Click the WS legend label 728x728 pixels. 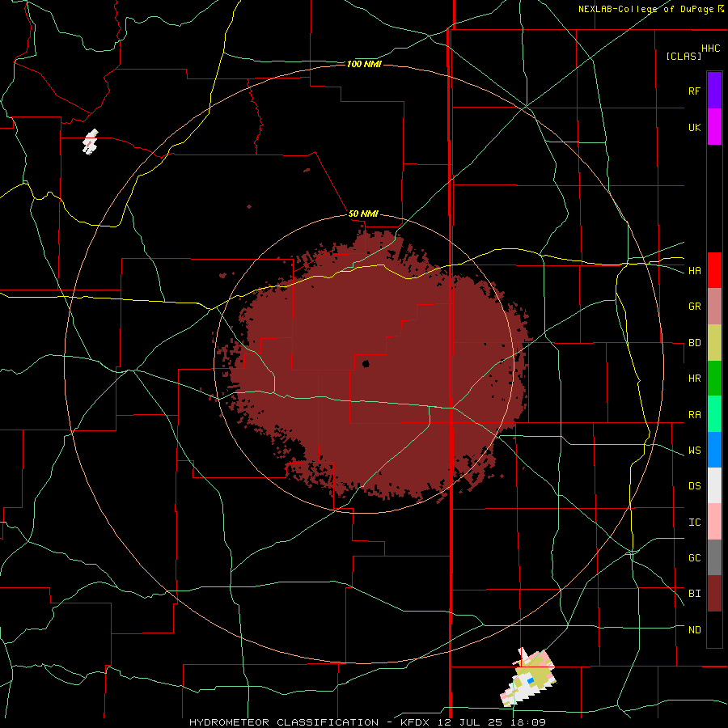(x=694, y=451)
